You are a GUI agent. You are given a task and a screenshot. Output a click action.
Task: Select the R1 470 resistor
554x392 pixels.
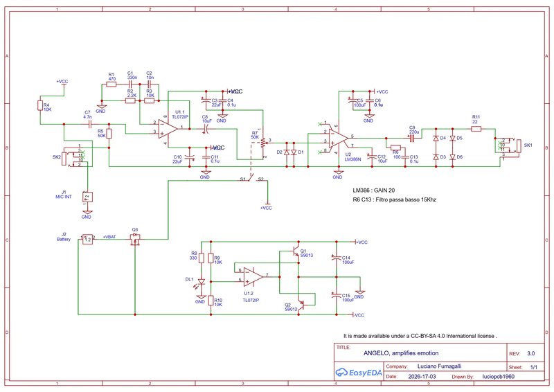click(111, 84)
